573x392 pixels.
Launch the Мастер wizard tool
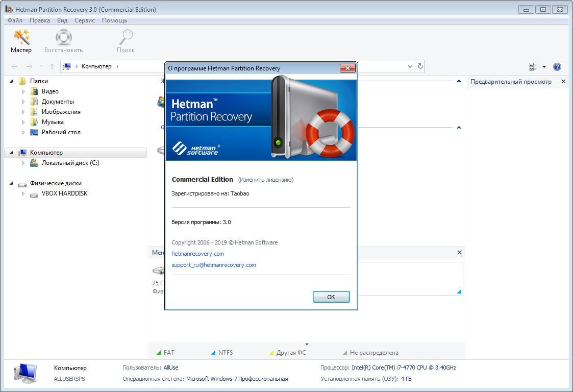pos(21,41)
